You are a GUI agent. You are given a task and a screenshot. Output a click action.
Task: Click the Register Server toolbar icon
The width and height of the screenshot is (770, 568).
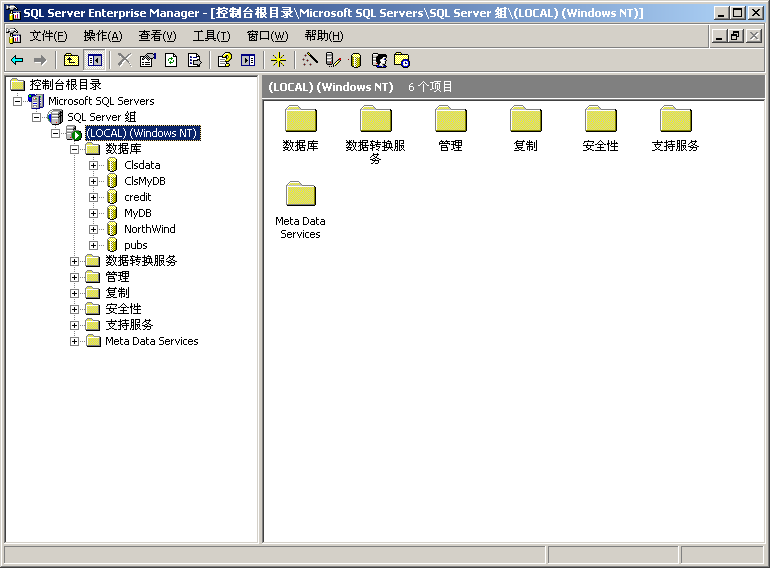point(333,60)
